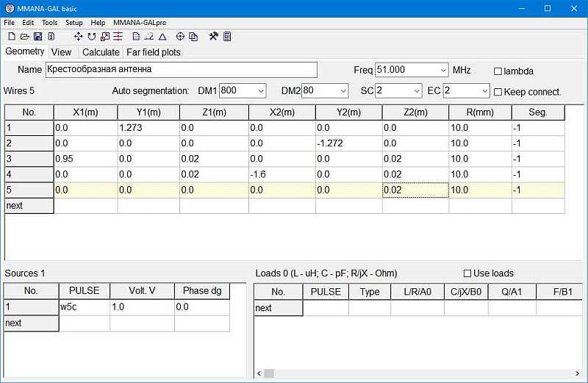
Task: Click Y1 cell '1.273' in wire 1
Action: 148,128
